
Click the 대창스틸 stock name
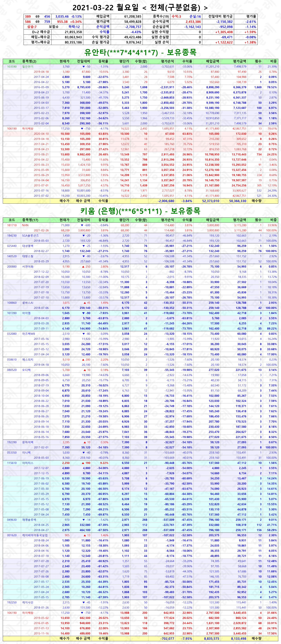[28, 256]
